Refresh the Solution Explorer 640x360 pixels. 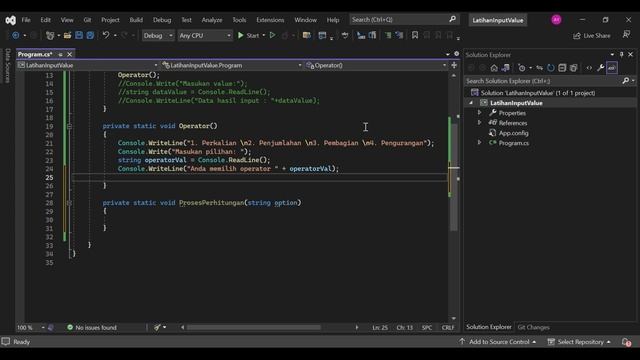pos(551,68)
